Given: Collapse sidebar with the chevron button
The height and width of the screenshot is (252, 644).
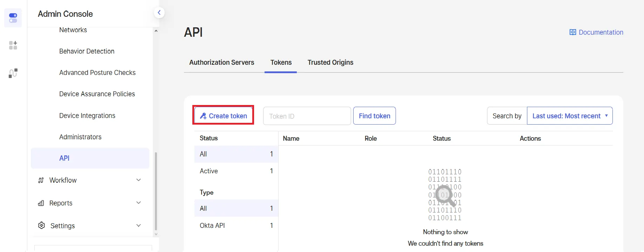Looking at the screenshot, I should pyautogui.click(x=159, y=13).
